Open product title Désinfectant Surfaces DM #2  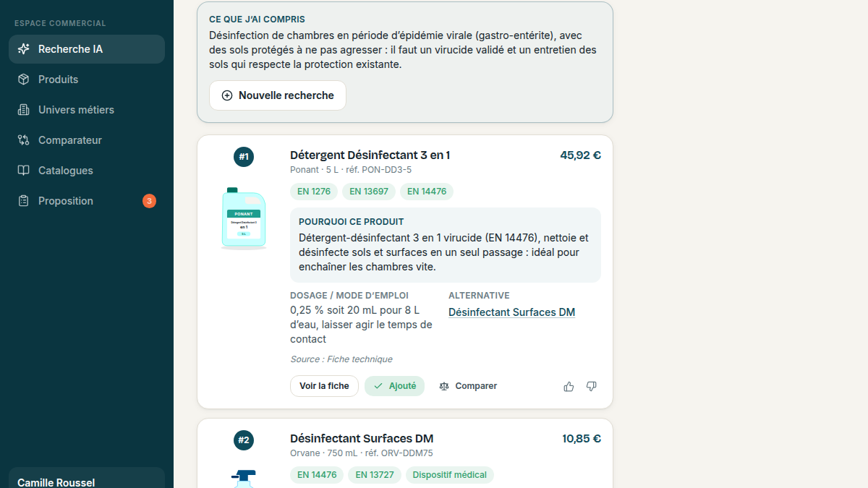click(x=362, y=438)
